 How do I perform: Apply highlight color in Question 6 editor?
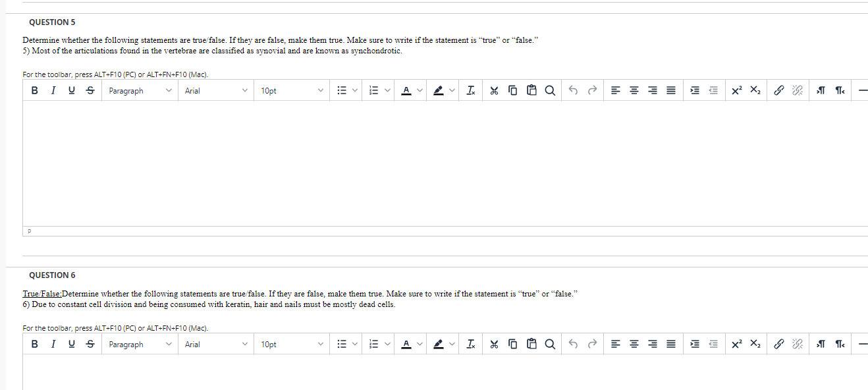[439, 344]
